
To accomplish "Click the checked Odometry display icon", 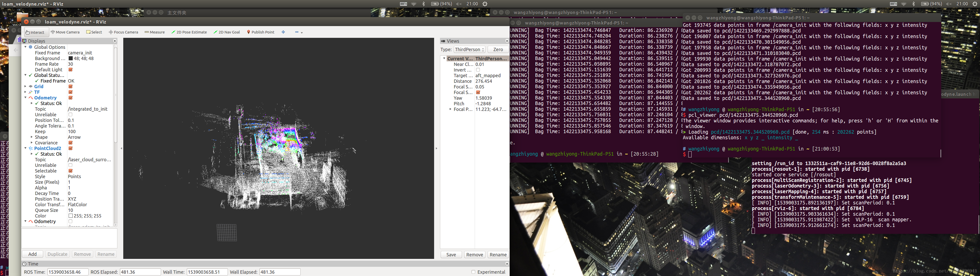I will pos(31,98).
